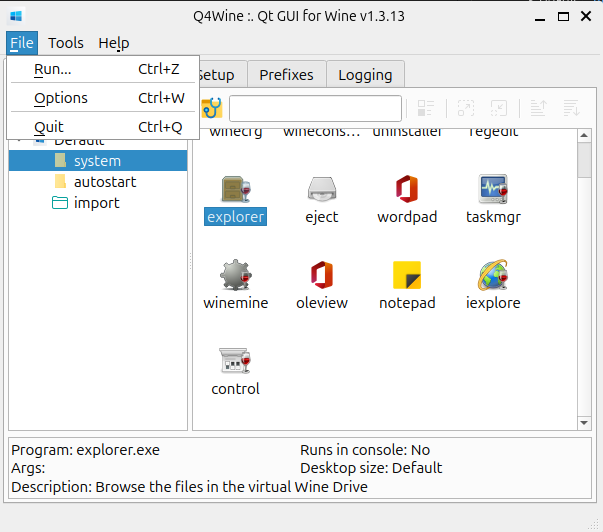Launch the wordpad icon

407,190
